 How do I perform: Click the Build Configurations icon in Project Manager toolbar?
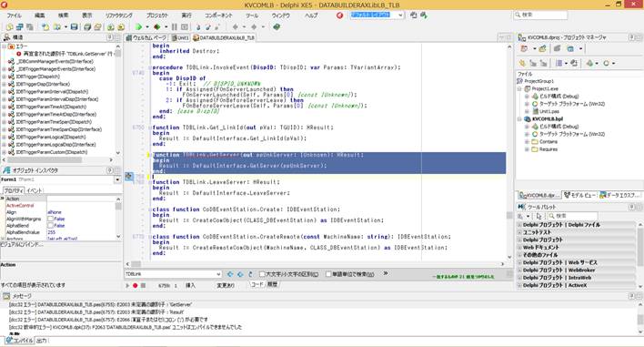tap(589, 64)
